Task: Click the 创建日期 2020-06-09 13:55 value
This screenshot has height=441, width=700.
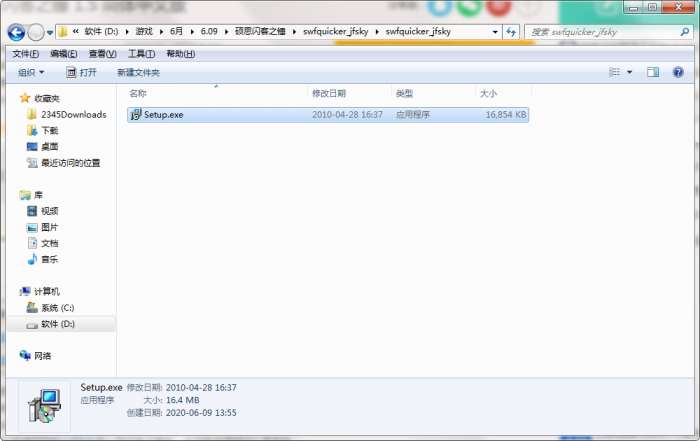Action: coord(201,412)
